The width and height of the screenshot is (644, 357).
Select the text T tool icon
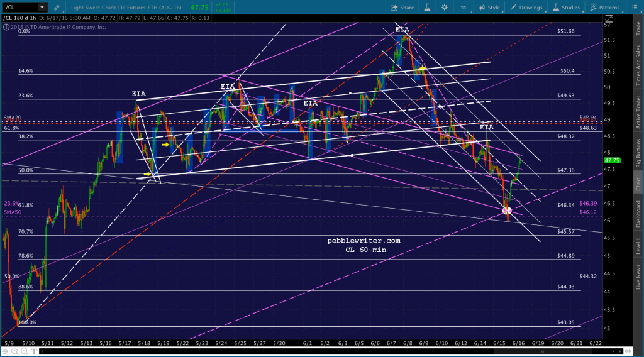[x=34, y=352]
